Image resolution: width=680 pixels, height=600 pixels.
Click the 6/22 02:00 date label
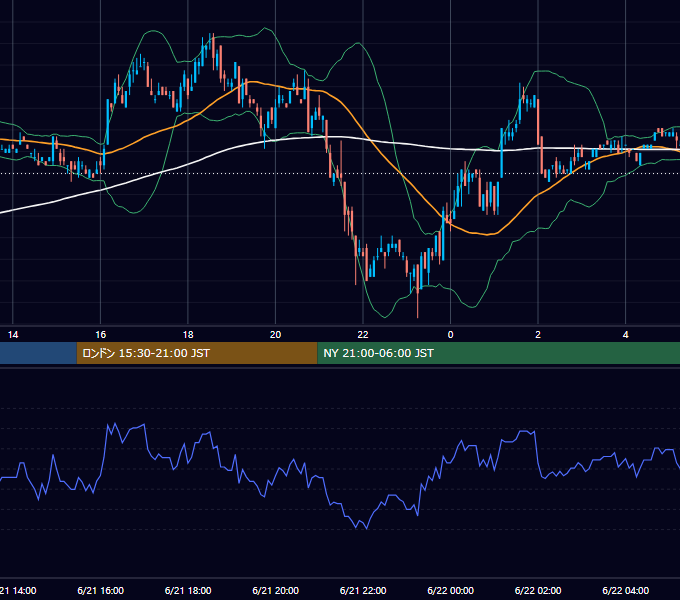pos(538,591)
